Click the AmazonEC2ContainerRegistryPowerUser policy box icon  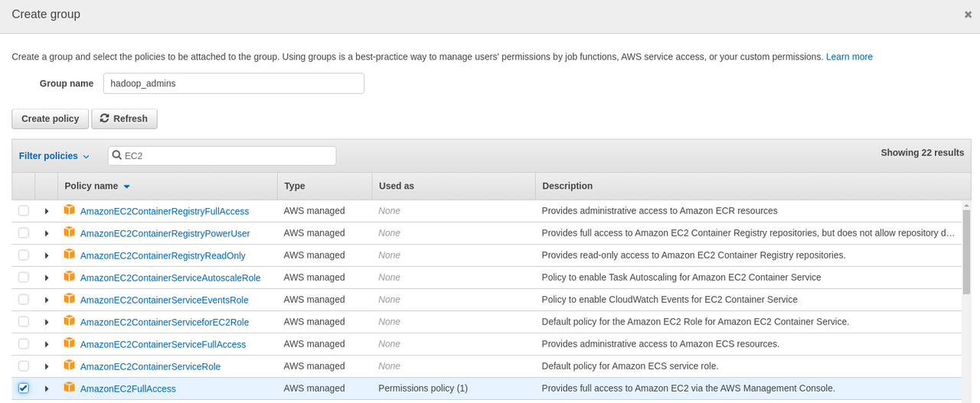tap(69, 232)
